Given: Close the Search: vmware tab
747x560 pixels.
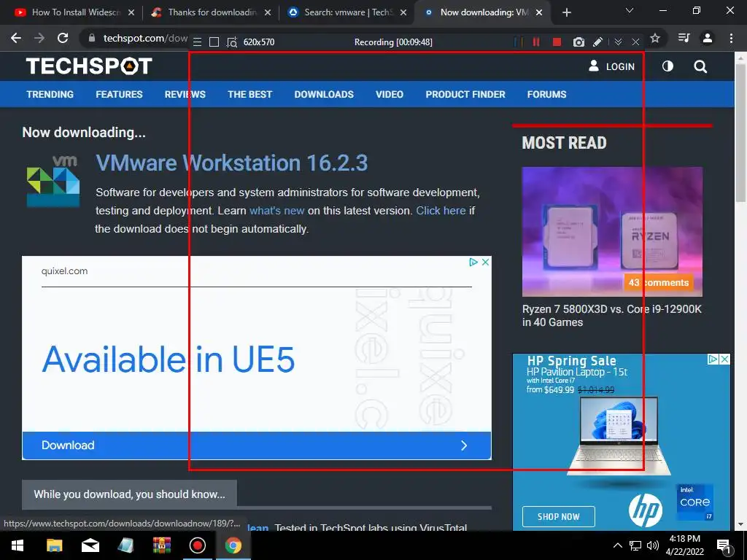Looking at the screenshot, I should coord(403,12).
